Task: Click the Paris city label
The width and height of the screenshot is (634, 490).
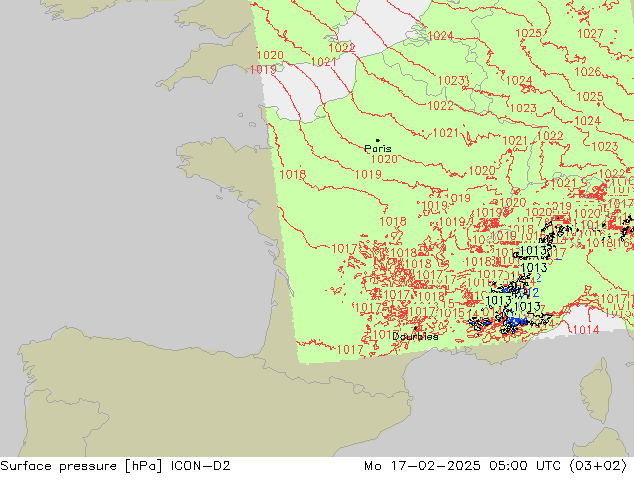Action: coord(378,148)
